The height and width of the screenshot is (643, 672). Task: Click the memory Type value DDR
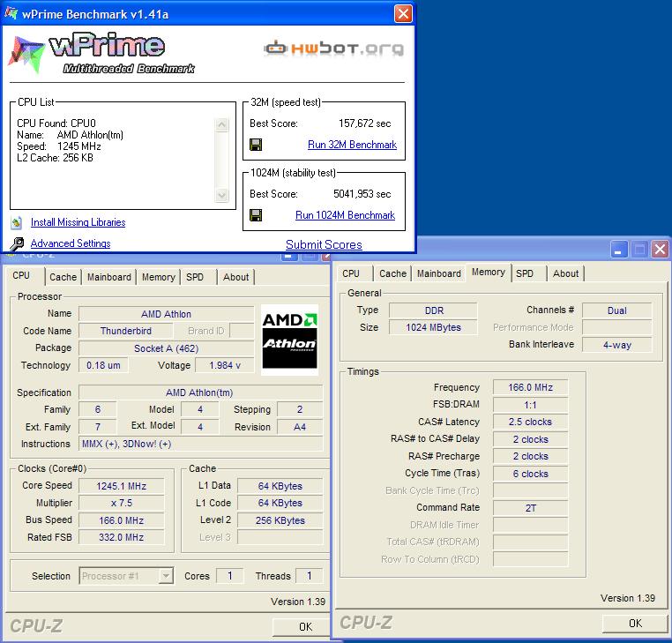pos(433,310)
